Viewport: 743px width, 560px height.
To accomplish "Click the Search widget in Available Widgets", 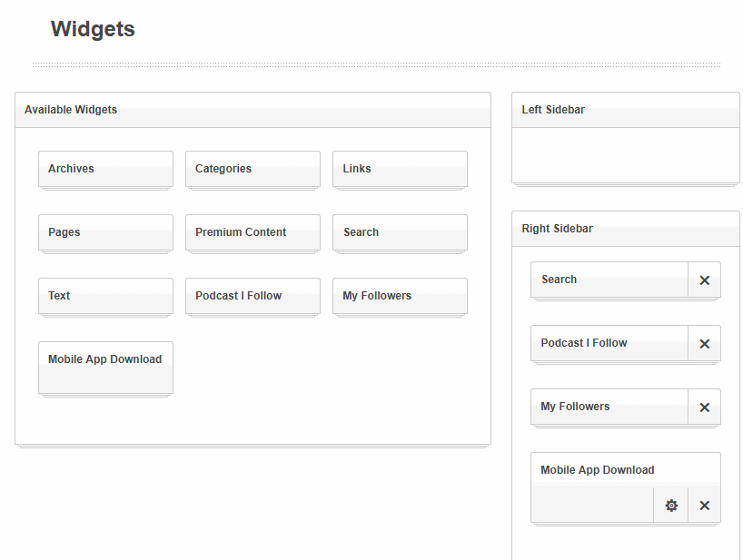I will (400, 232).
